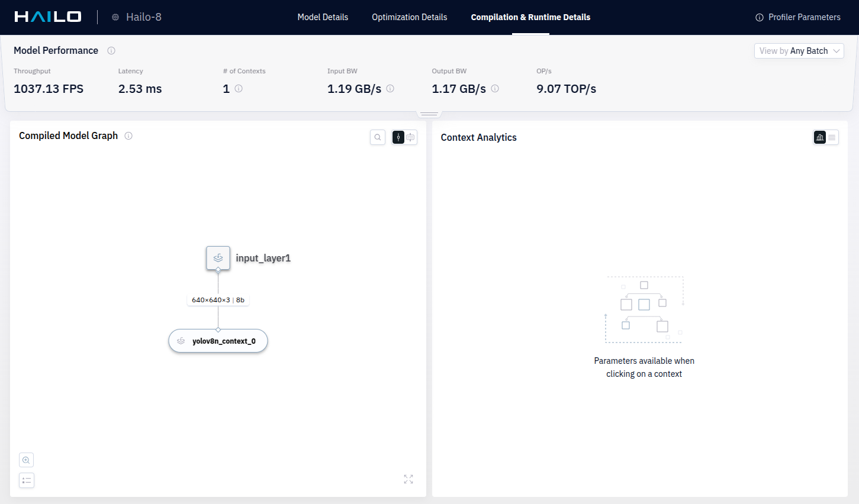This screenshot has width=859, height=504.
Task: Switch graph to vertical layout view
Action: coord(398,137)
